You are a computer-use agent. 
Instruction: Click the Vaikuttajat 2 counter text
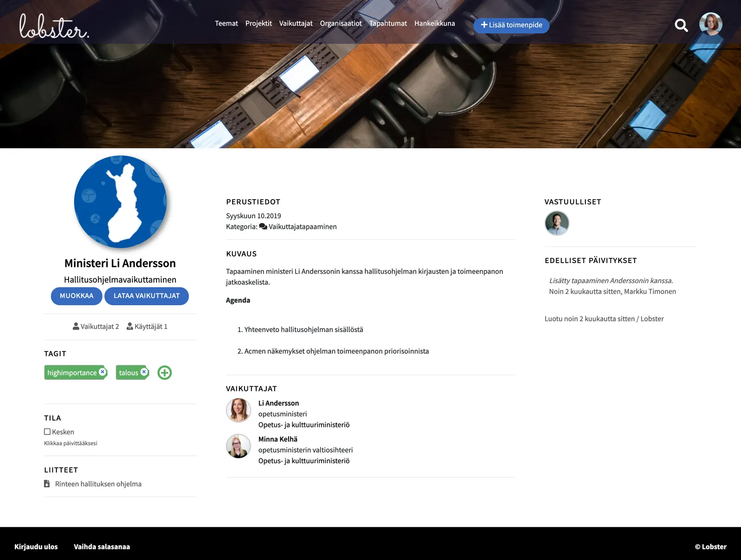click(x=100, y=327)
